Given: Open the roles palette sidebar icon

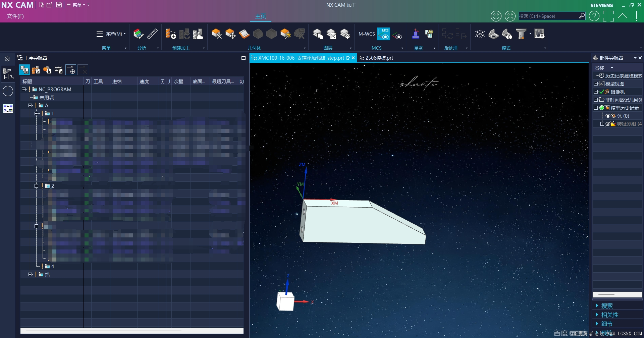Looking at the screenshot, I should click(8, 109).
